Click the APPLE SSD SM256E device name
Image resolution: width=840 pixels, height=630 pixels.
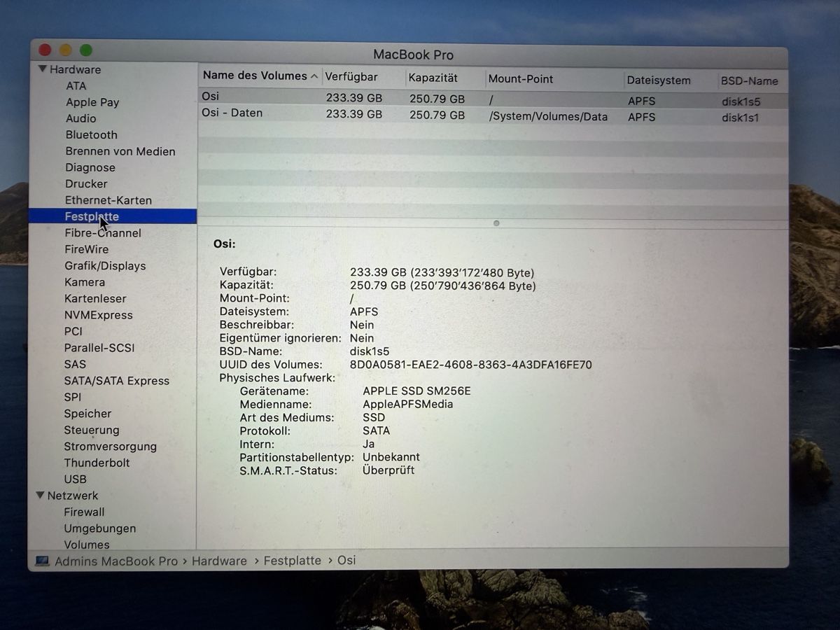click(416, 391)
